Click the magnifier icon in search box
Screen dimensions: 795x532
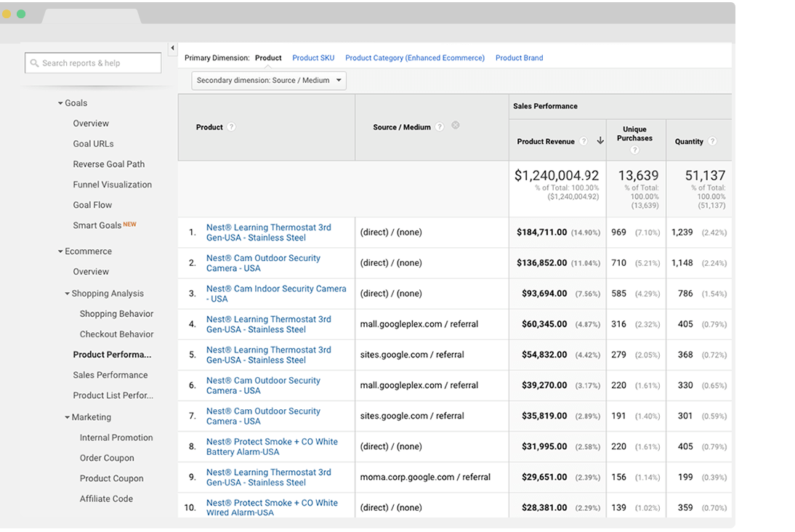tap(33, 63)
